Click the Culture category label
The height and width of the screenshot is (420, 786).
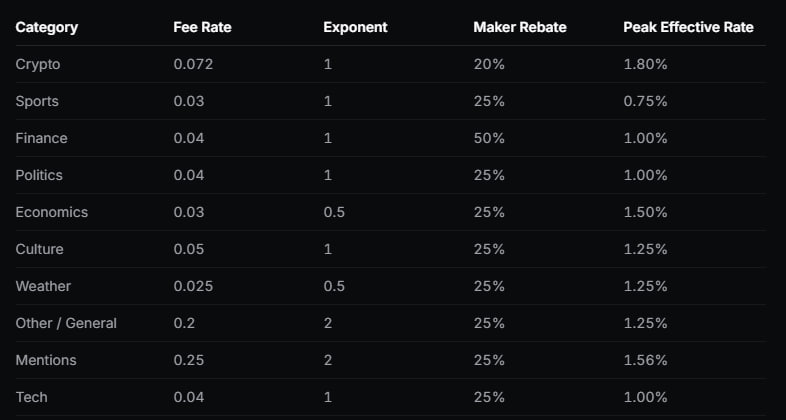tap(39, 249)
